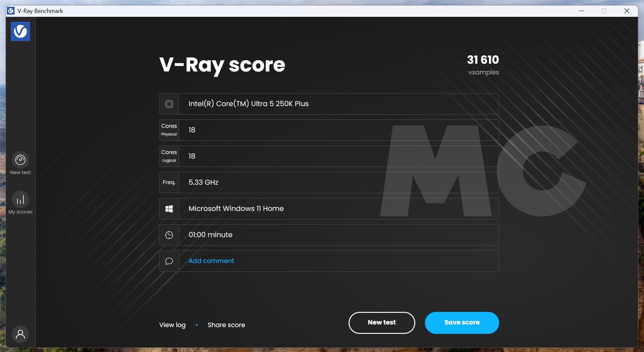Start a New test
The width and height of the screenshot is (644, 352).
pos(381,322)
